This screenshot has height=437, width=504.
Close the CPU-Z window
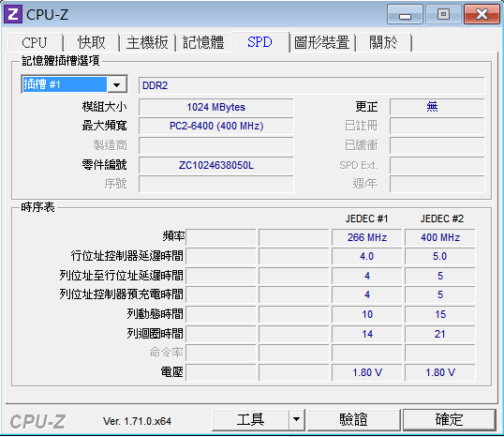(x=482, y=14)
